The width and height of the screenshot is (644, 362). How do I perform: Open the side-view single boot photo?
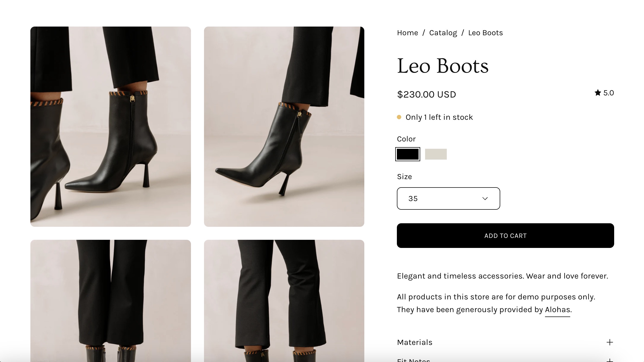point(284,127)
